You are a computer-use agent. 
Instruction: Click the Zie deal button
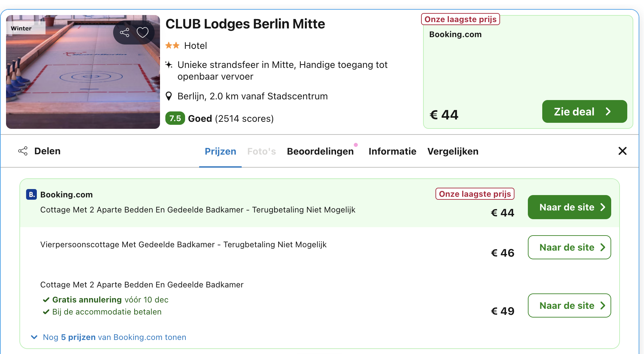coord(584,111)
